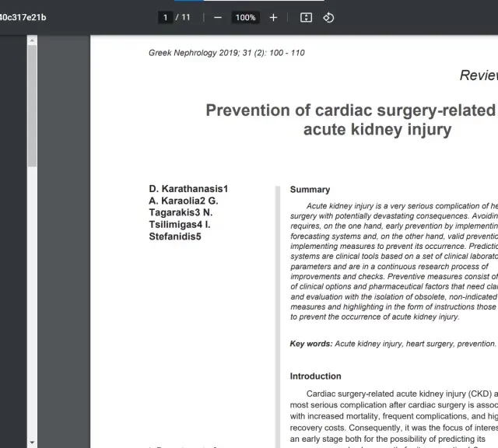The width and height of the screenshot is (498, 448).
Task: Zoom out with the minus button
Action: (218, 17)
